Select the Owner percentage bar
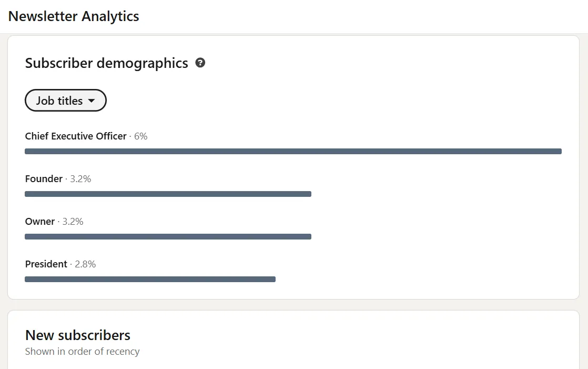 coord(168,237)
